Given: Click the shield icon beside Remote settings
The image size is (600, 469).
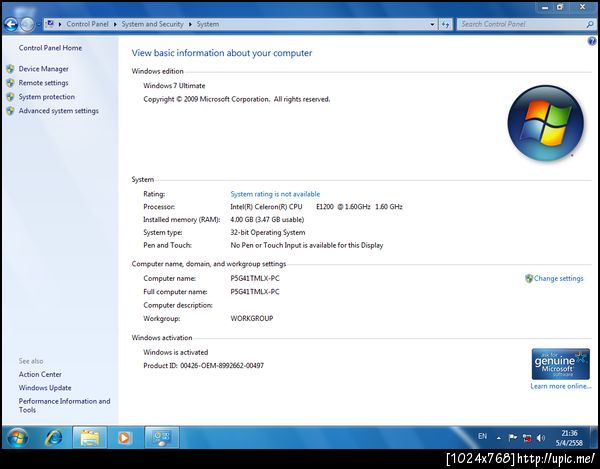Looking at the screenshot, I should pos(10,83).
